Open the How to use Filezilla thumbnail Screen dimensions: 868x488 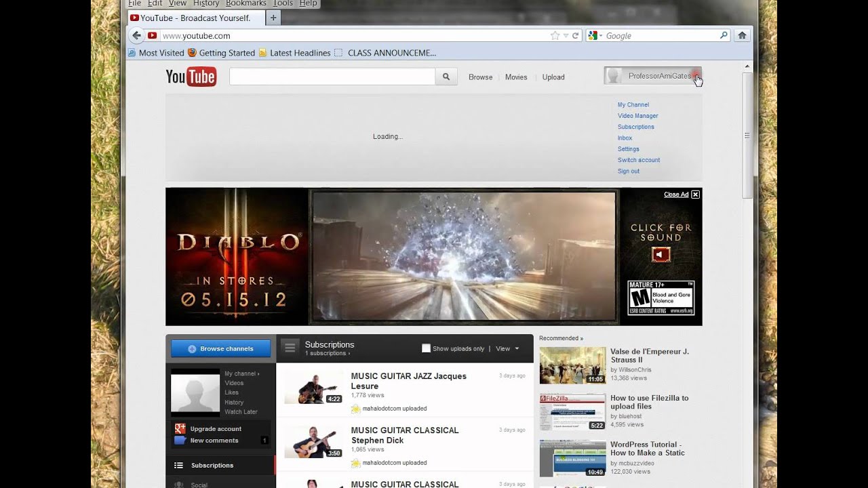tap(573, 412)
